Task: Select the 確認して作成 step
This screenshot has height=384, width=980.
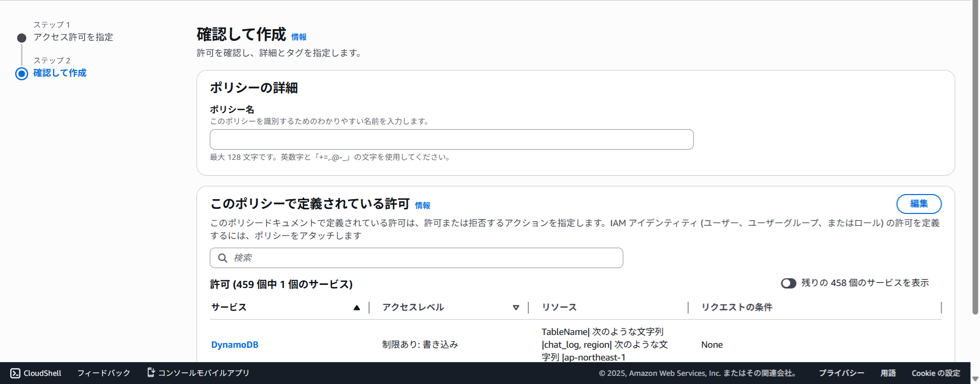Action: click(60, 73)
